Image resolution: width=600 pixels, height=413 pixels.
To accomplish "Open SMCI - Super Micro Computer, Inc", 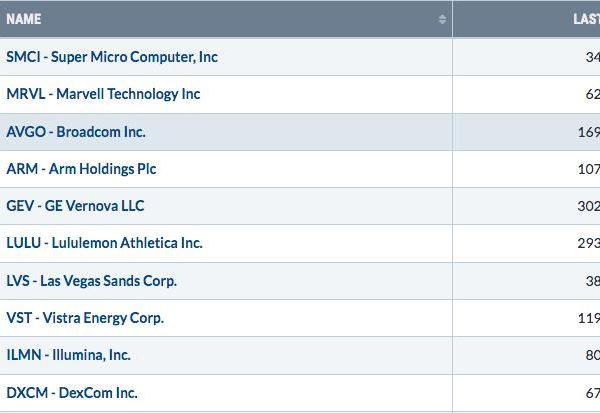I will (x=112, y=57).
